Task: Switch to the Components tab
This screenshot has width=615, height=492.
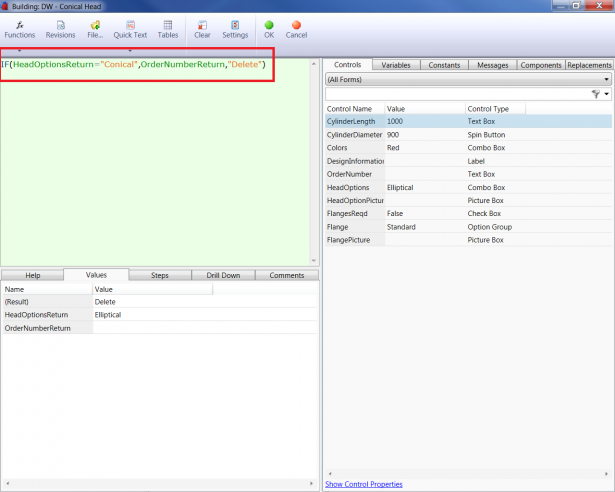Action: click(x=541, y=65)
